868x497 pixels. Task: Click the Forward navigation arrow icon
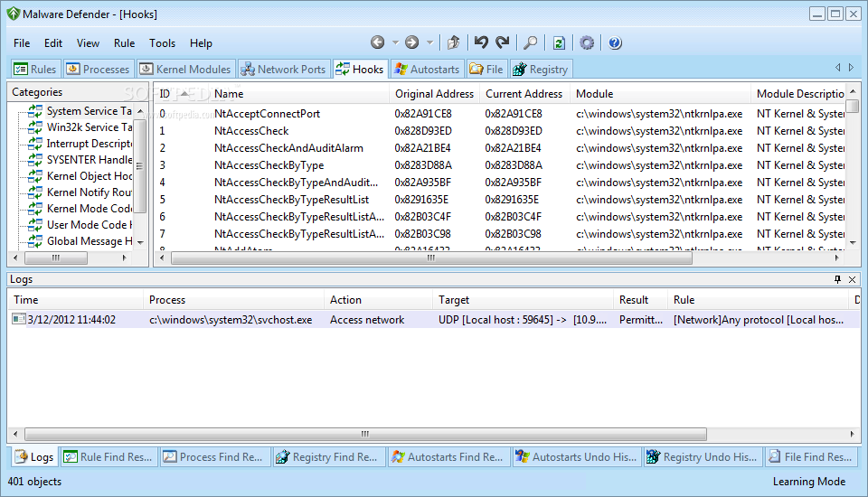(x=412, y=42)
